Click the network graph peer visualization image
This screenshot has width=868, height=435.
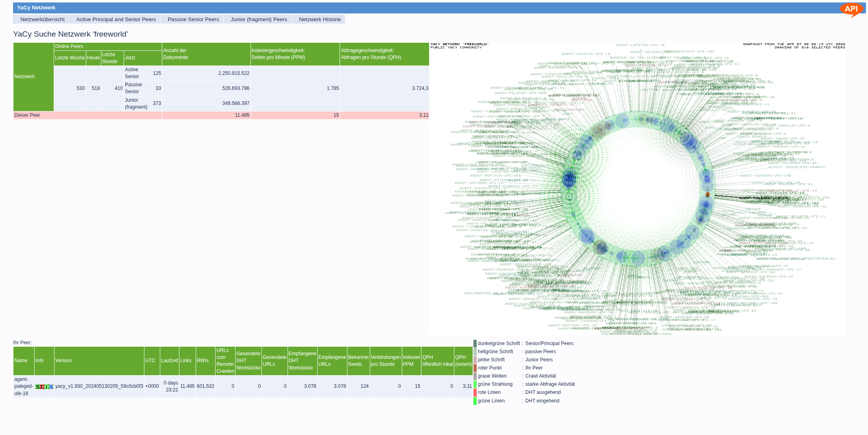[637, 189]
